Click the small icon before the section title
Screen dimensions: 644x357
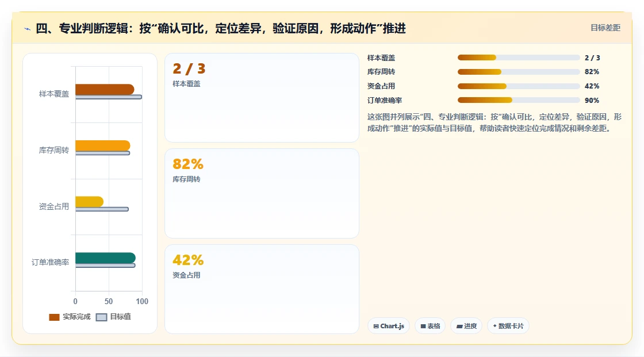tap(28, 29)
